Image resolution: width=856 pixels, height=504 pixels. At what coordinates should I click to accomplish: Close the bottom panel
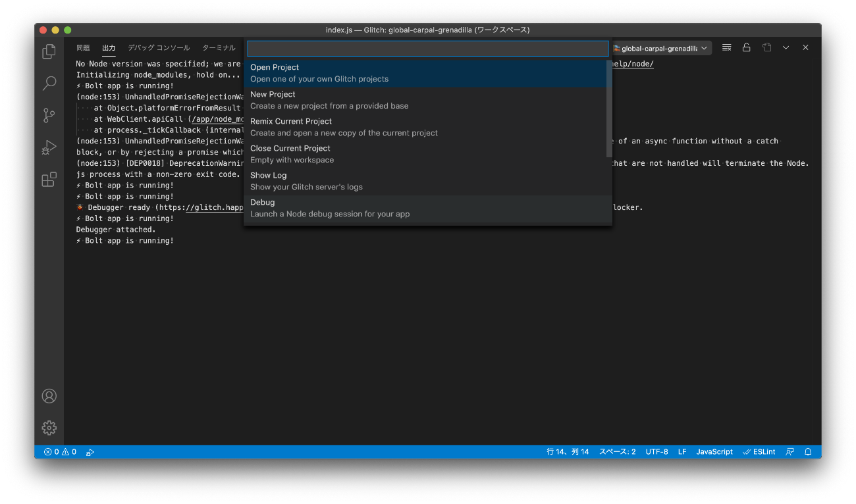click(805, 47)
